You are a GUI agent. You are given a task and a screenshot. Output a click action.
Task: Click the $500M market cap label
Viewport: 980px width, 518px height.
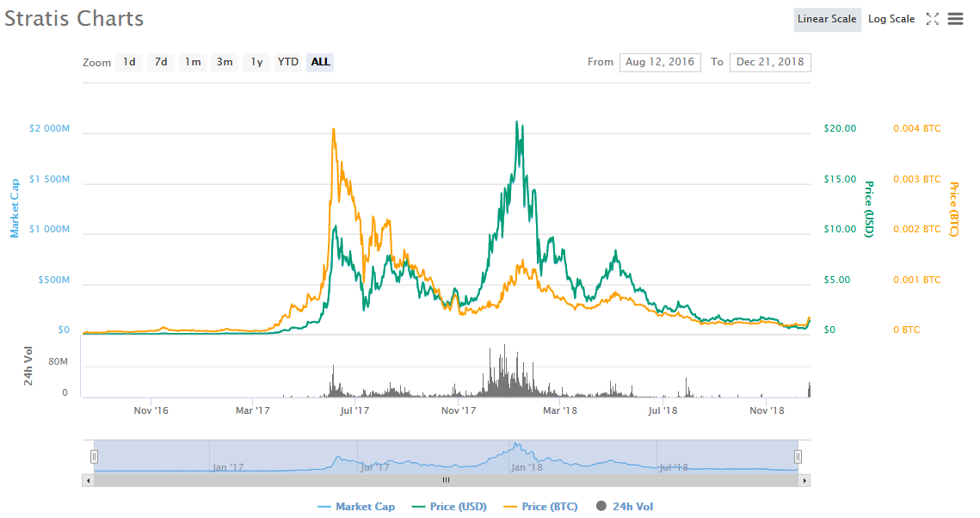[x=53, y=280]
